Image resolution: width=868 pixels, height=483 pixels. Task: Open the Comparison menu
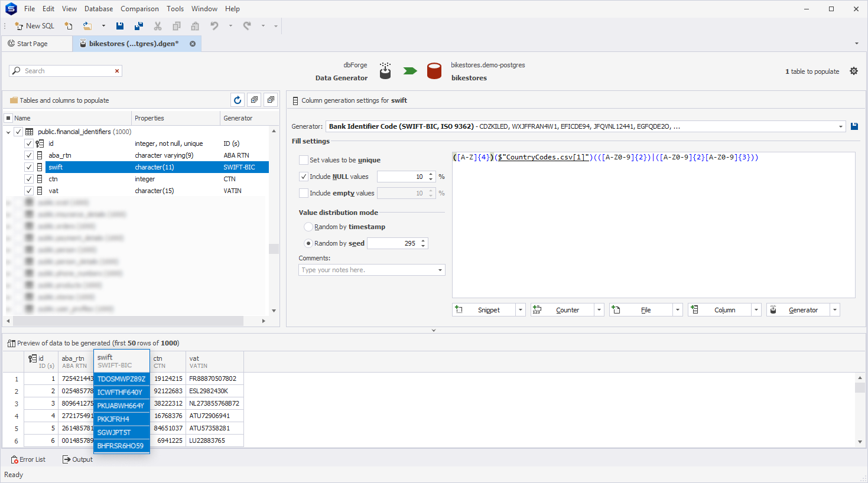[x=139, y=9]
